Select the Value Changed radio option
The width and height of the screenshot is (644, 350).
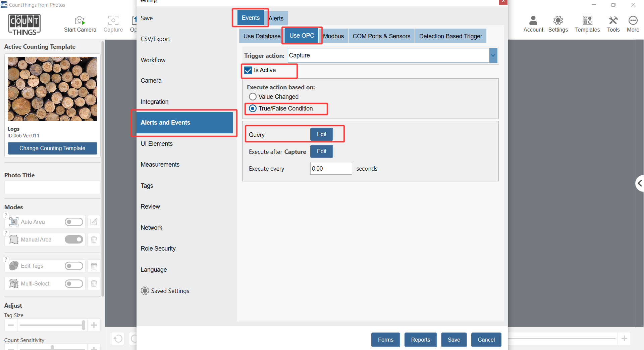[253, 97]
